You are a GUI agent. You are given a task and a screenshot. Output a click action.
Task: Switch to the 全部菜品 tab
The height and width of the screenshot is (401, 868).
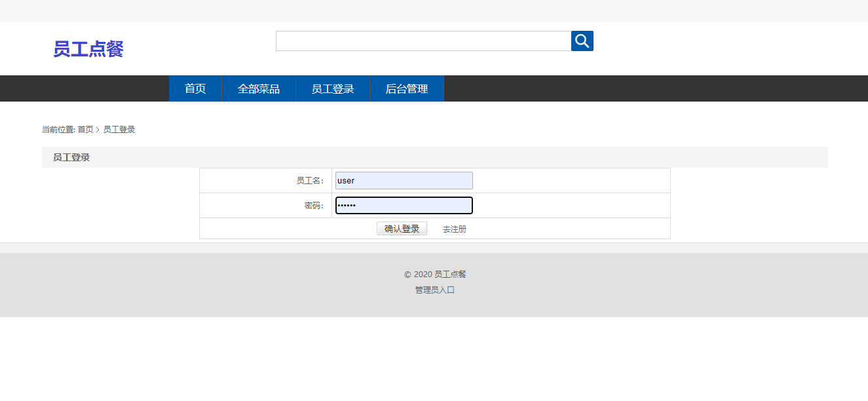(x=259, y=88)
